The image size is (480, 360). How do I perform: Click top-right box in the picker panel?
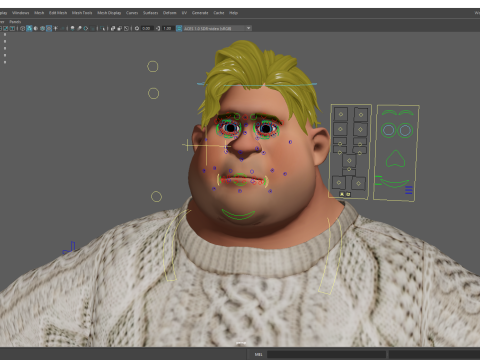coord(361,114)
